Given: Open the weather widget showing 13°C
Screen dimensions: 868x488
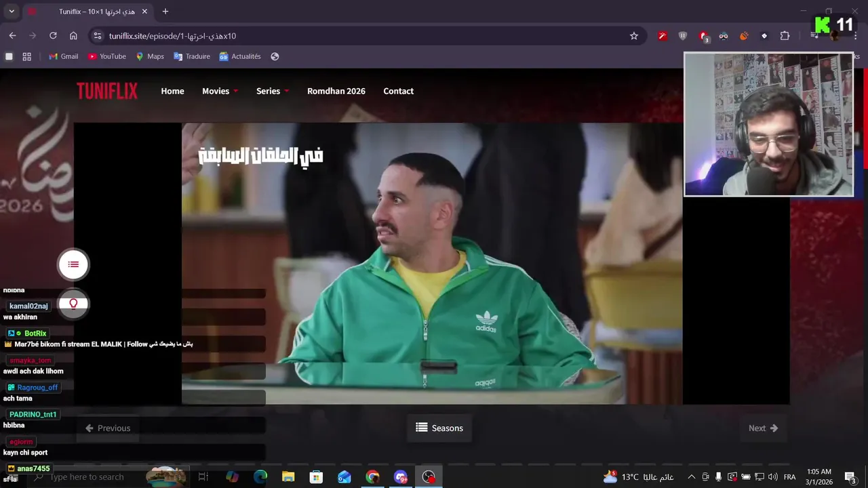Looking at the screenshot, I should [x=638, y=477].
